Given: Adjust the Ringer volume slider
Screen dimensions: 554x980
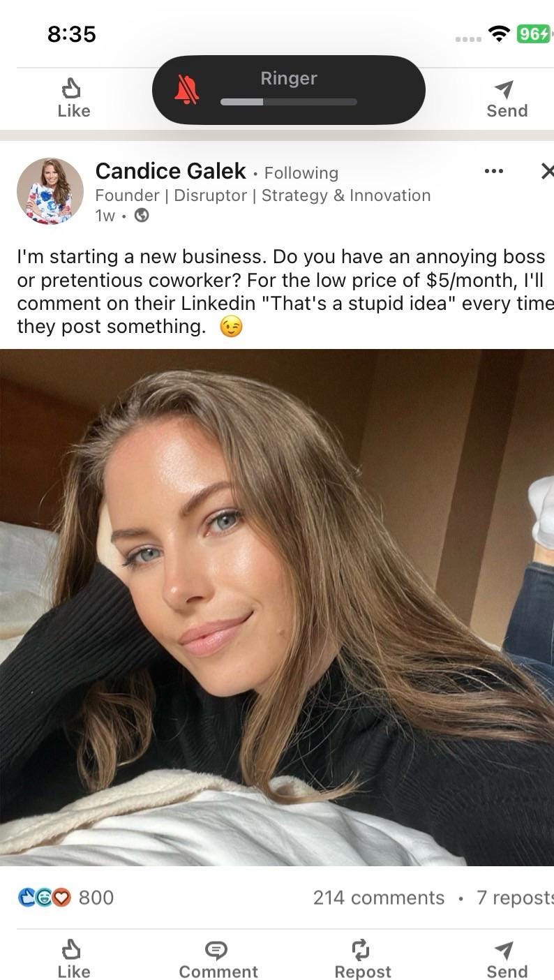Looking at the screenshot, I should (289, 102).
